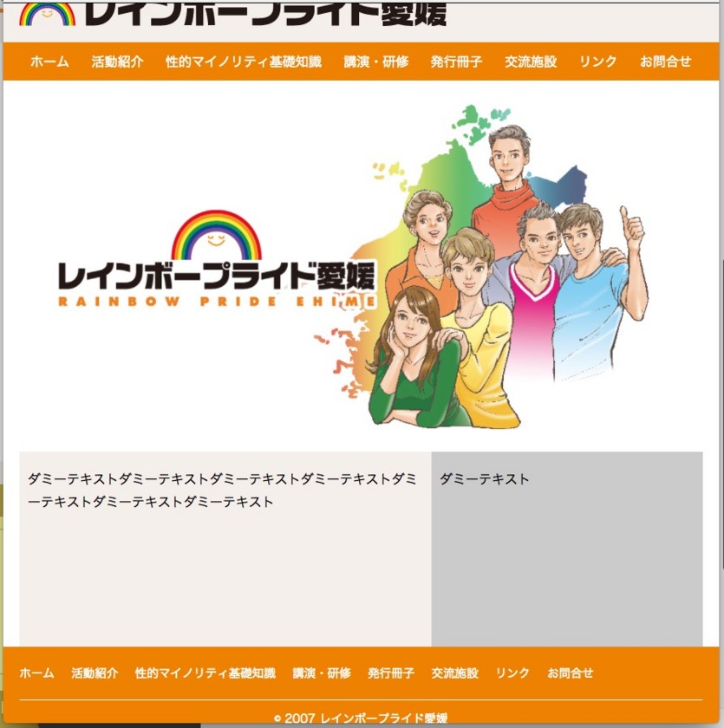Follow the footer ホーム link
Image resolution: width=724 pixels, height=728 pixels.
tap(36, 673)
